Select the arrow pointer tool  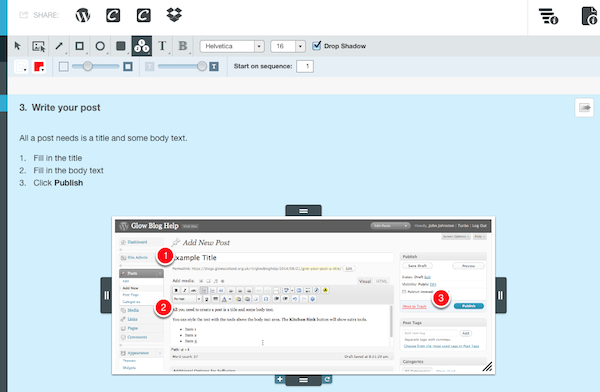click(18, 46)
